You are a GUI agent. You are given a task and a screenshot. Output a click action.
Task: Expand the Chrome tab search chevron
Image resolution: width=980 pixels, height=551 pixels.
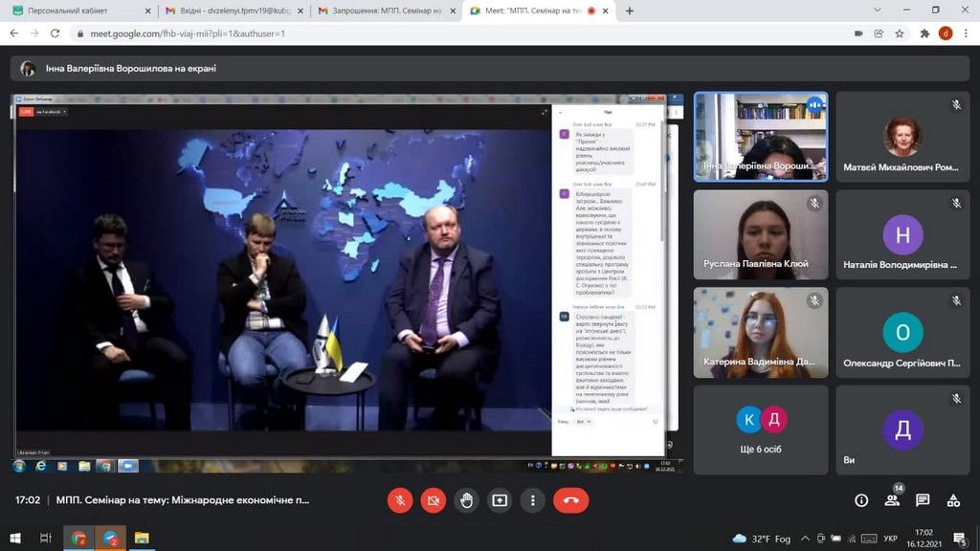tap(878, 11)
